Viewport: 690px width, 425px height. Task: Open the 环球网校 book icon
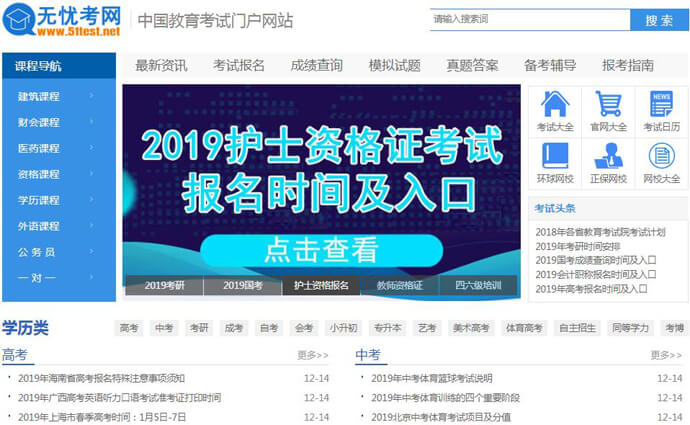555,156
